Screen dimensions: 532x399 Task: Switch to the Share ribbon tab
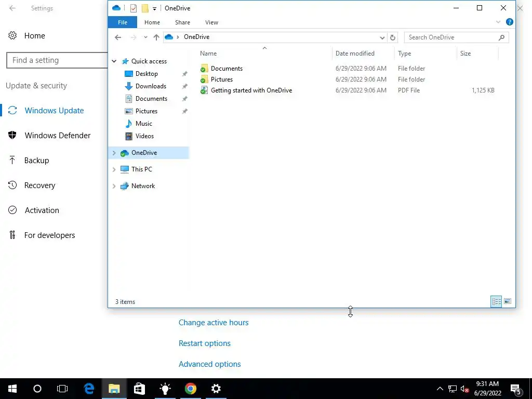[x=182, y=22]
